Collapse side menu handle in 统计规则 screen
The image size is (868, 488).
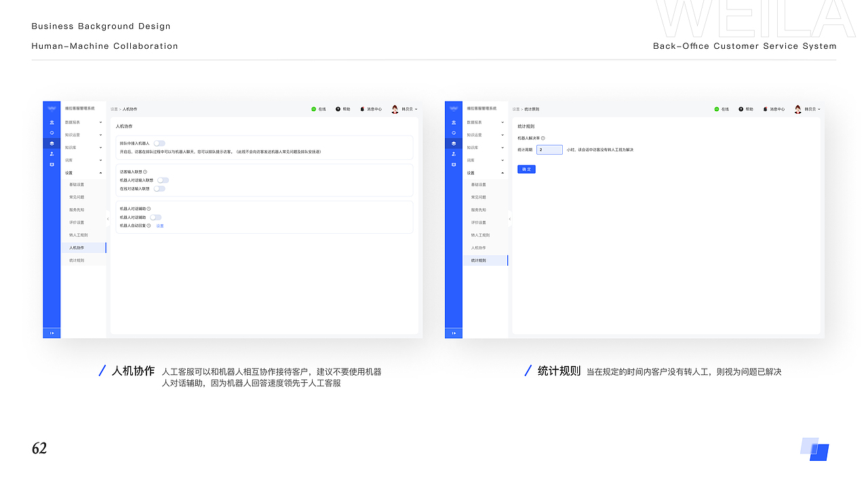(509, 218)
